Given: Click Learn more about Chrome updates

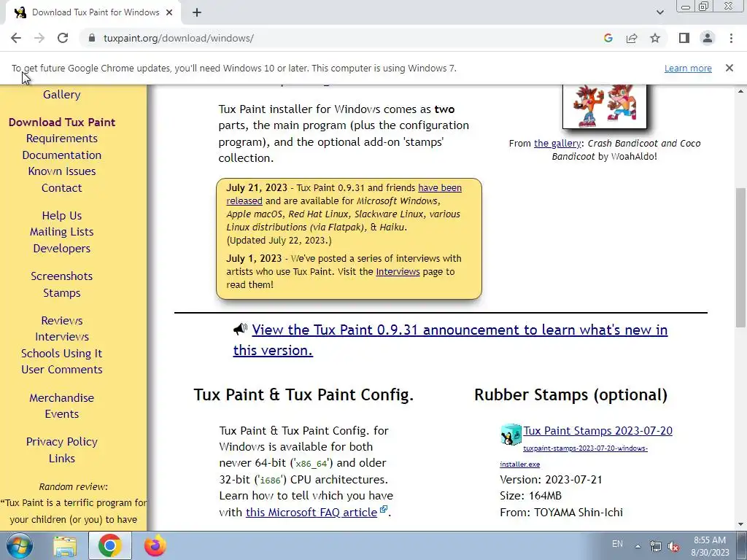Looking at the screenshot, I should click(x=688, y=68).
